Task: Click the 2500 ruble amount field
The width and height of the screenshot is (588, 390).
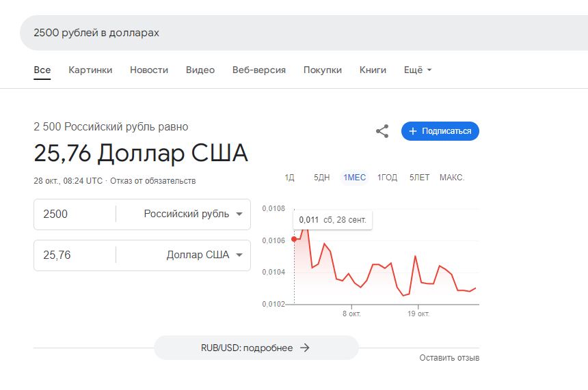Action: tap(75, 214)
